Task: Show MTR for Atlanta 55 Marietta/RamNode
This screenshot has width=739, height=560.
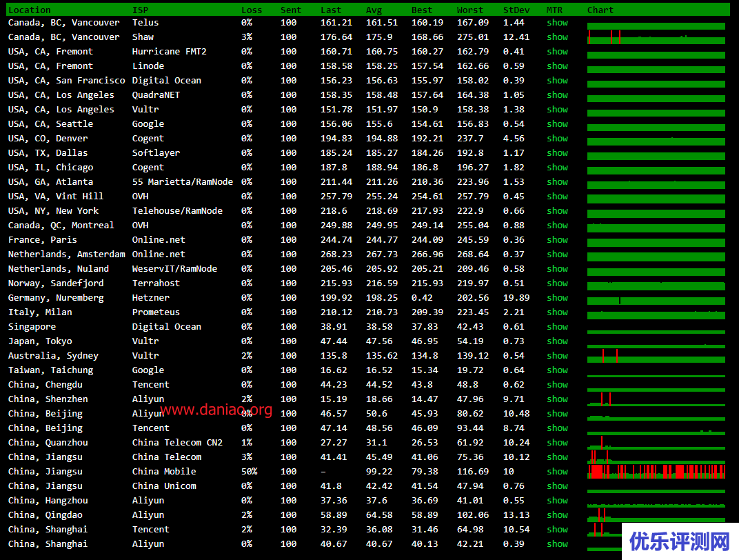Action: (557, 182)
